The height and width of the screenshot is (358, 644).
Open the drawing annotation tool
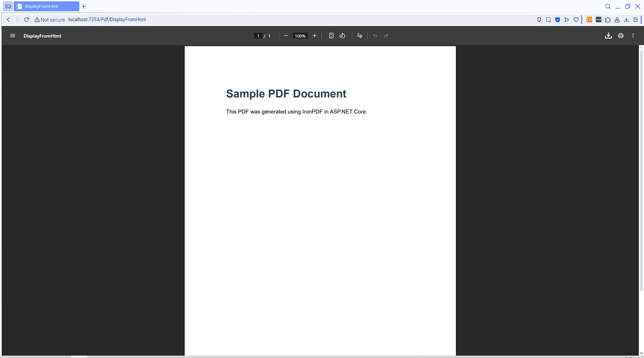(x=359, y=36)
